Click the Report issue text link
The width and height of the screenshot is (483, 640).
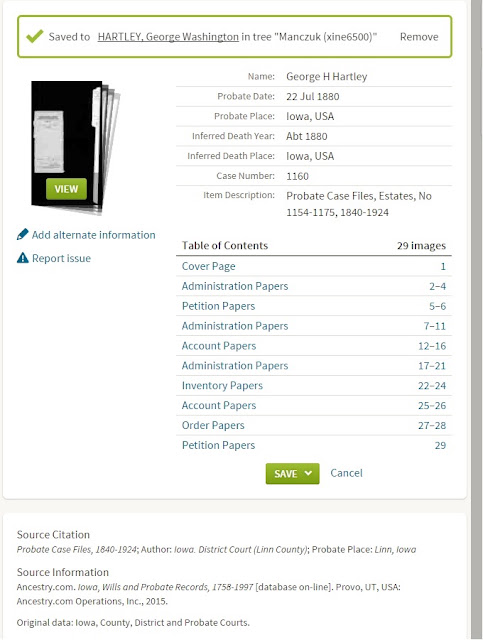pyautogui.click(x=61, y=258)
